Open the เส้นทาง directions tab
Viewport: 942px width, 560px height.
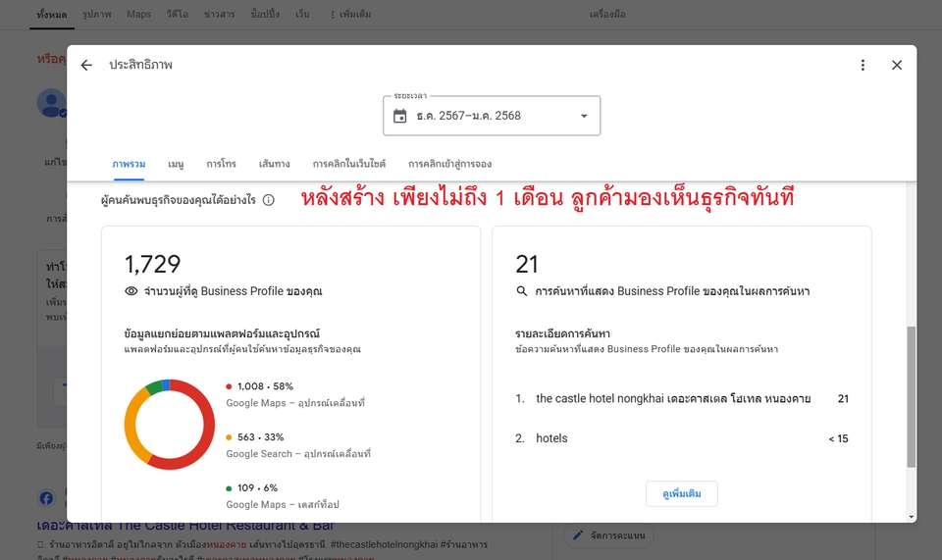pyautogui.click(x=274, y=164)
